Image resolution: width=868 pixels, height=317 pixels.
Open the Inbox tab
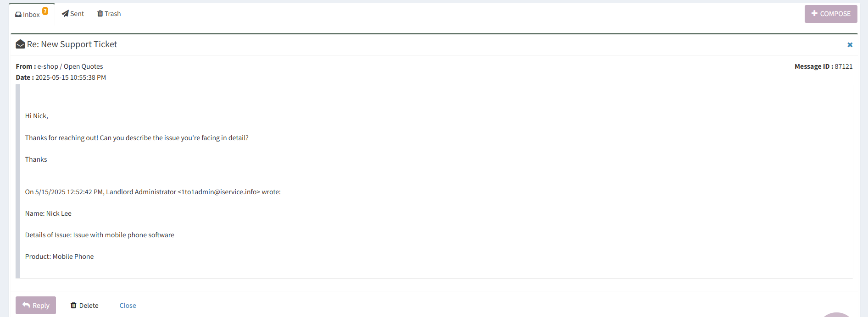tap(32, 14)
